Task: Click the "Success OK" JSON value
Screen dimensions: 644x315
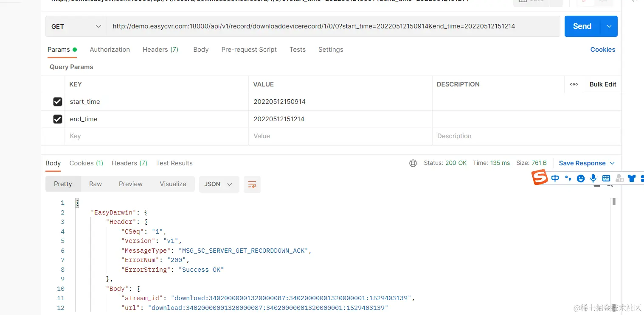Action: coord(201,270)
